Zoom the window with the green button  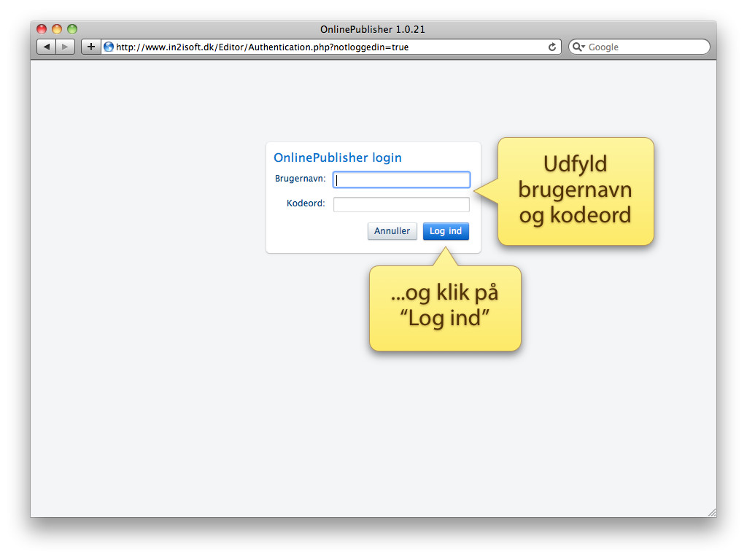pyautogui.click(x=71, y=29)
